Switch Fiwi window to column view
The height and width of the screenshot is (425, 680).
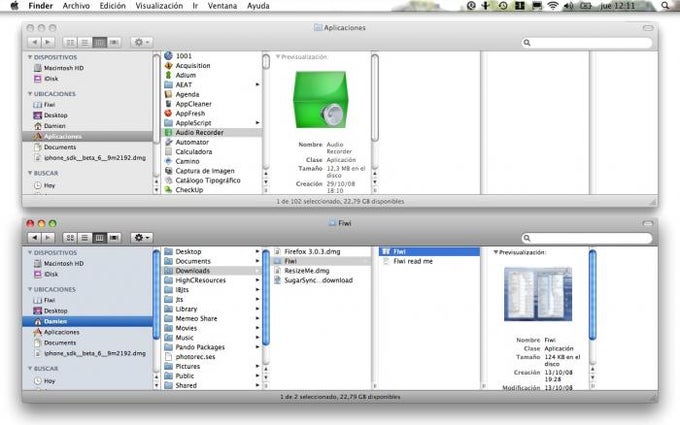[99, 238]
